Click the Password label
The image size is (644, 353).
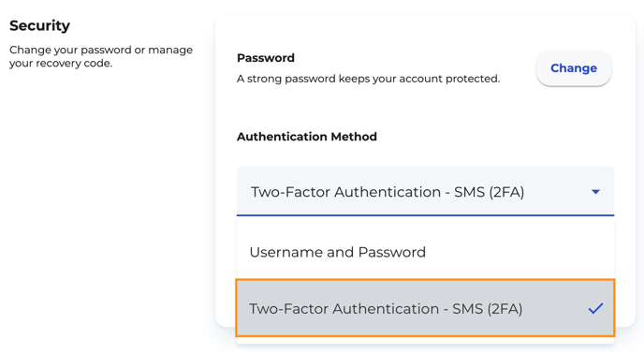(266, 58)
